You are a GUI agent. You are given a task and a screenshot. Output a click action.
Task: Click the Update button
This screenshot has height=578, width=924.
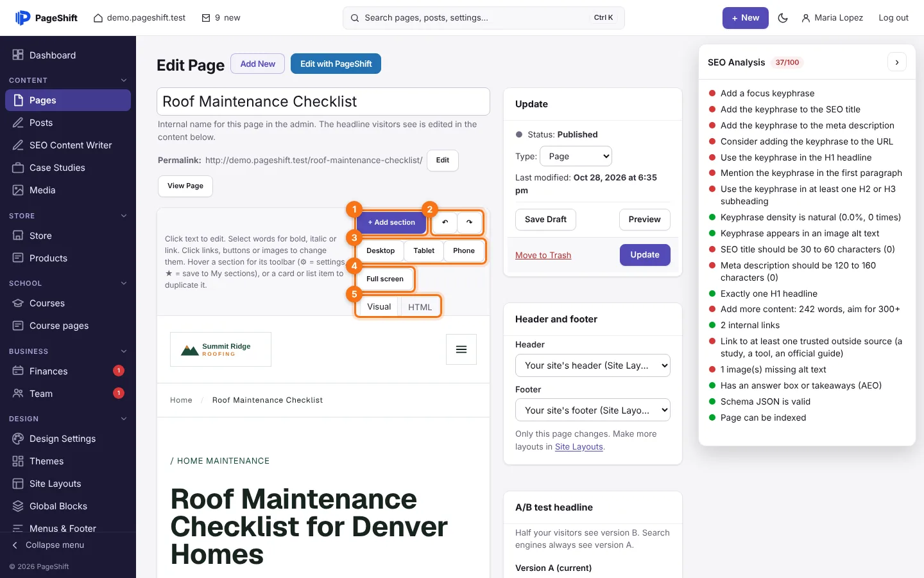coord(645,255)
